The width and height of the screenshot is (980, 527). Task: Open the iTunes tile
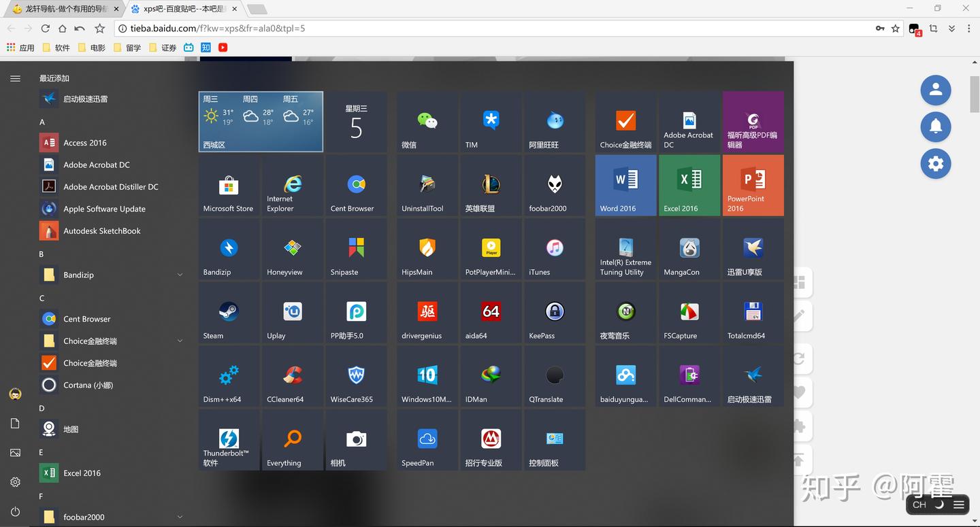point(555,249)
